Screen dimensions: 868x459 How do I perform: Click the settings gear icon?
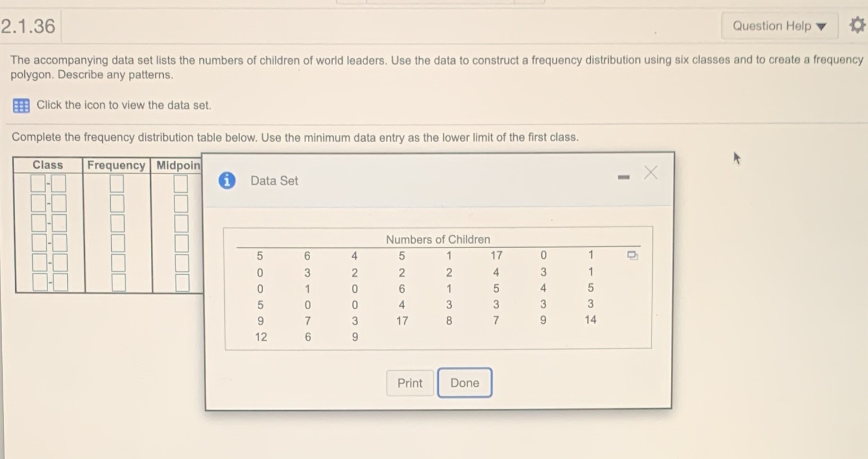coord(857,25)
